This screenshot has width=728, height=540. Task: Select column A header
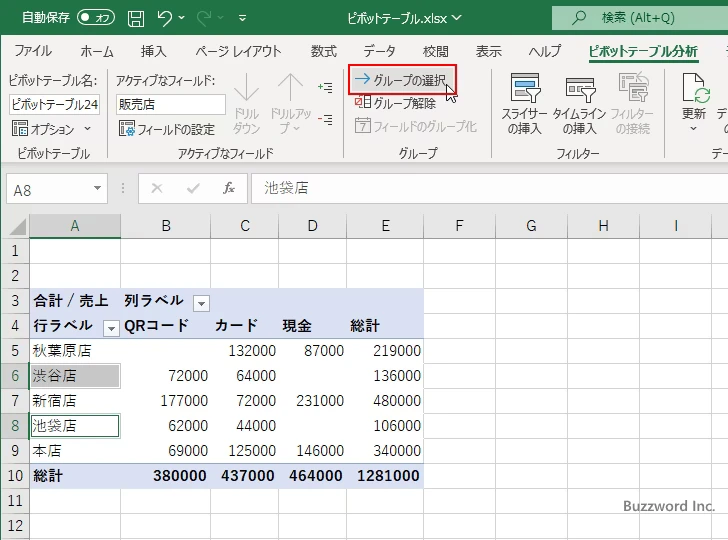(x=75, y=226)
